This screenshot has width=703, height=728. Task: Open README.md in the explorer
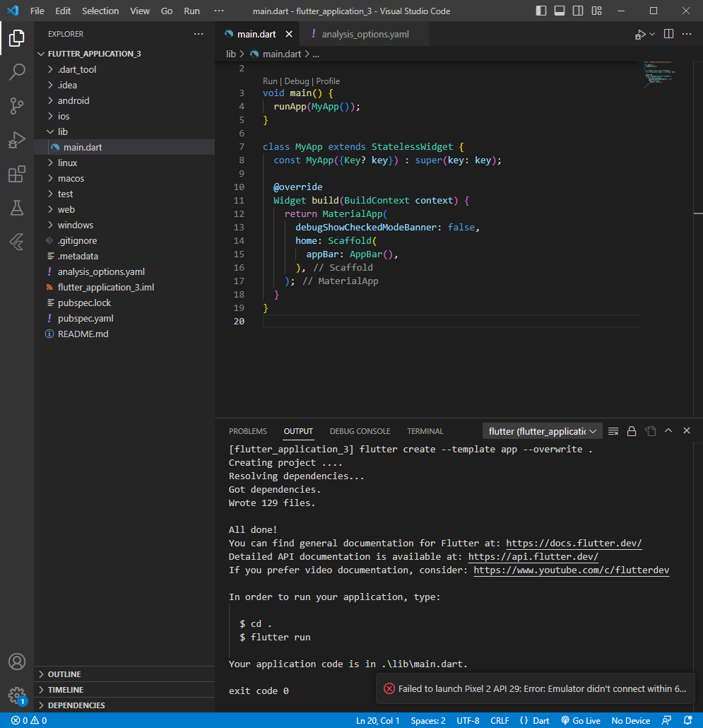(x=124, y=334)
